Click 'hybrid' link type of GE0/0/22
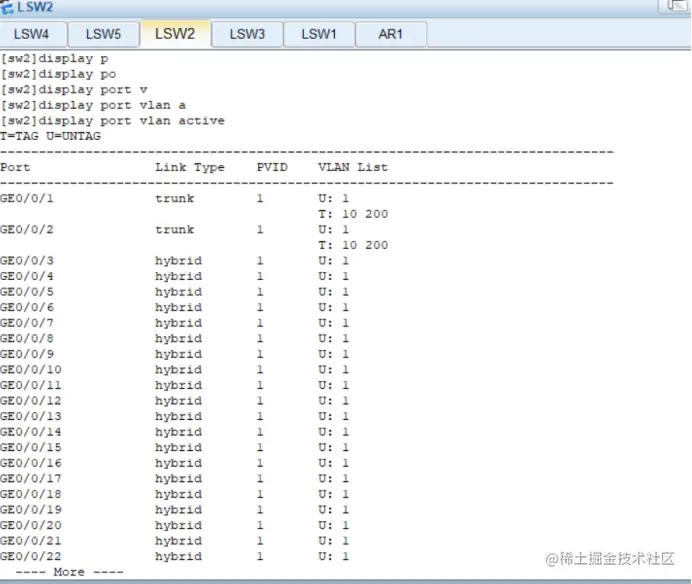 [178, 557]
